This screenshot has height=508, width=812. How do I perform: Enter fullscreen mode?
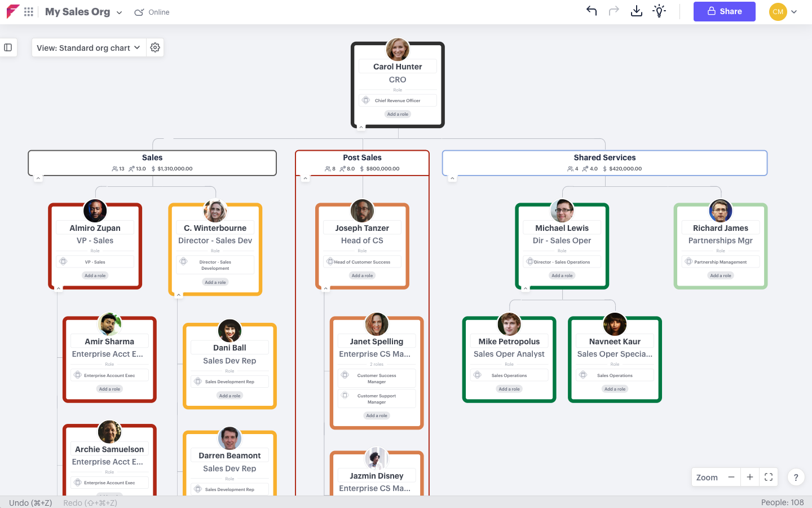(x=768, y=477)
